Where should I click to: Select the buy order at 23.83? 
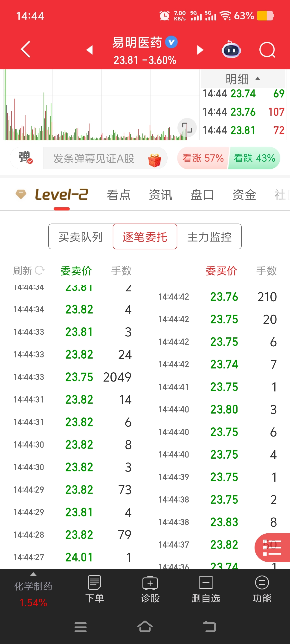point(218,522)
